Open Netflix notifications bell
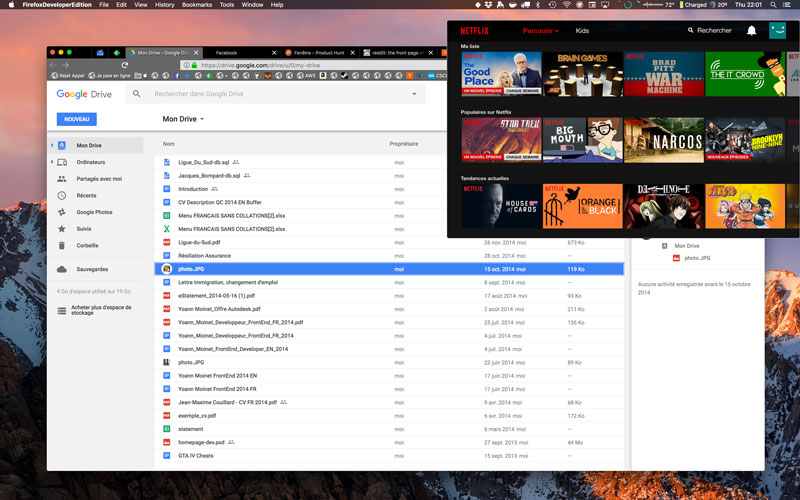 (x=752, y=31)
